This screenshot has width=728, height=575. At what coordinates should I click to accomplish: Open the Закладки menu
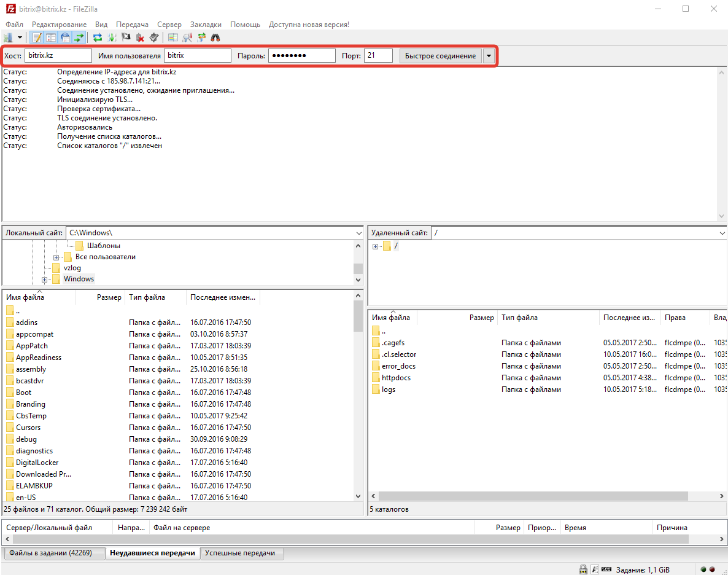click(x=206, y=25)
